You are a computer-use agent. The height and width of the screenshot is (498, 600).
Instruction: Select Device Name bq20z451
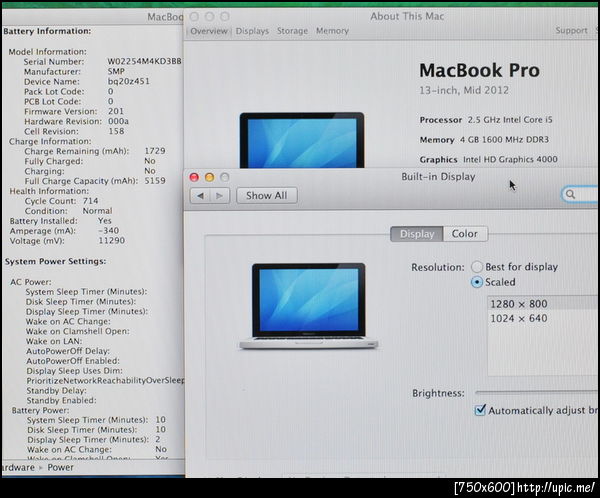pos(129,81)
